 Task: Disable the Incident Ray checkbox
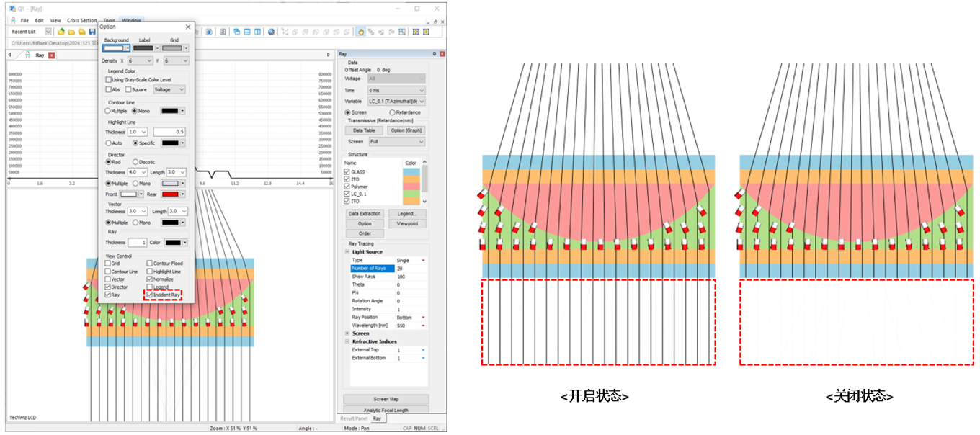point(150,295)
